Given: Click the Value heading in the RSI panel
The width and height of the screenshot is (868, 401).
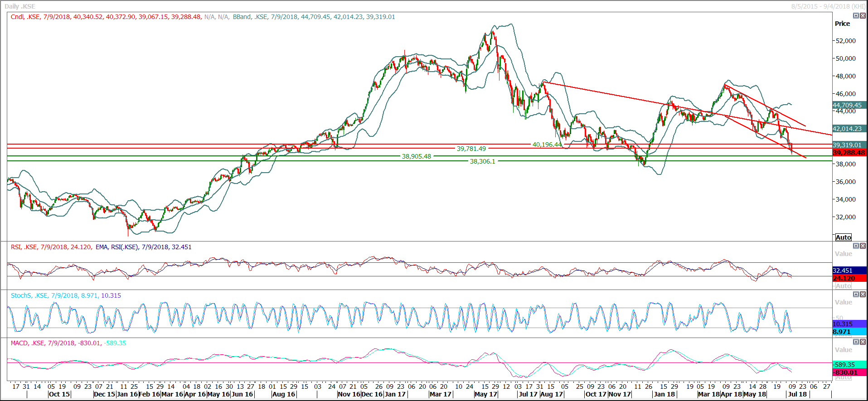Looking at the screenshot, I should 844,254.
